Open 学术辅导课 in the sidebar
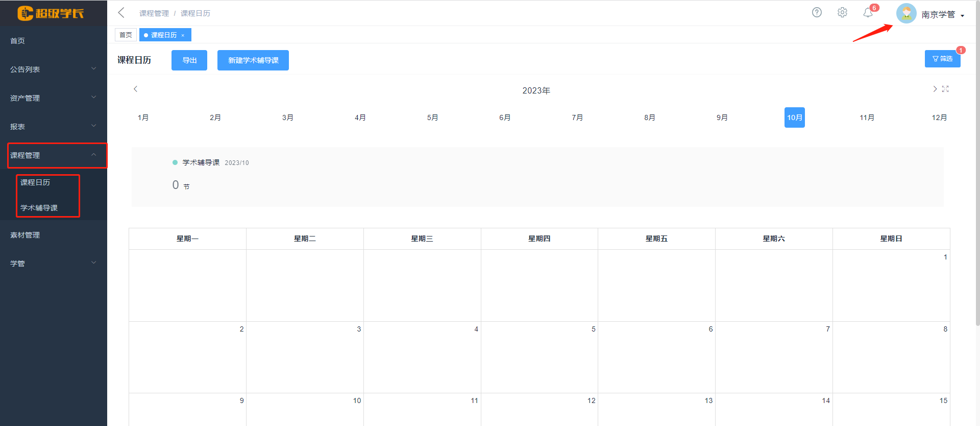980x426 pixels. pos(39,208)
